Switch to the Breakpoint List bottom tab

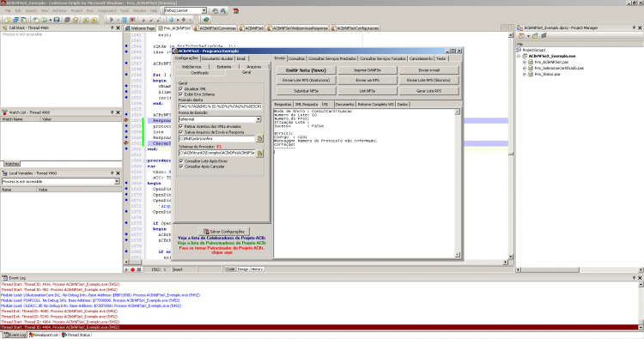coord(44,335)
